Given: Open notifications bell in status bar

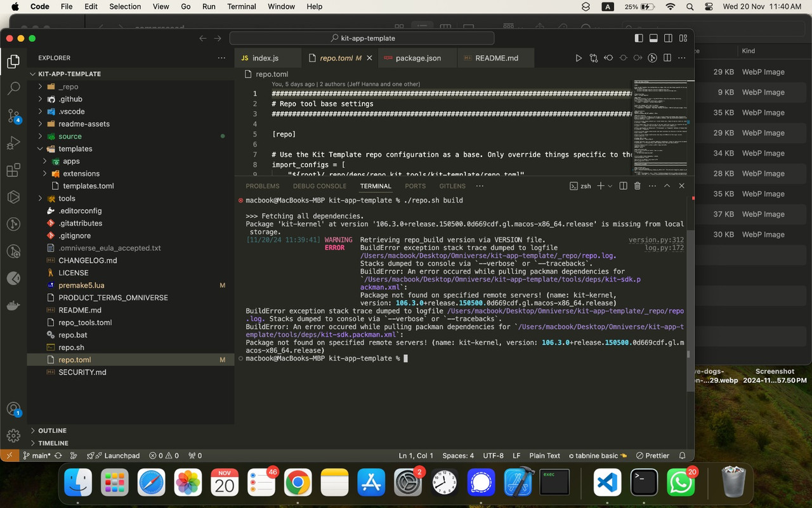Looking at the screenshot, I should point(683,455).
